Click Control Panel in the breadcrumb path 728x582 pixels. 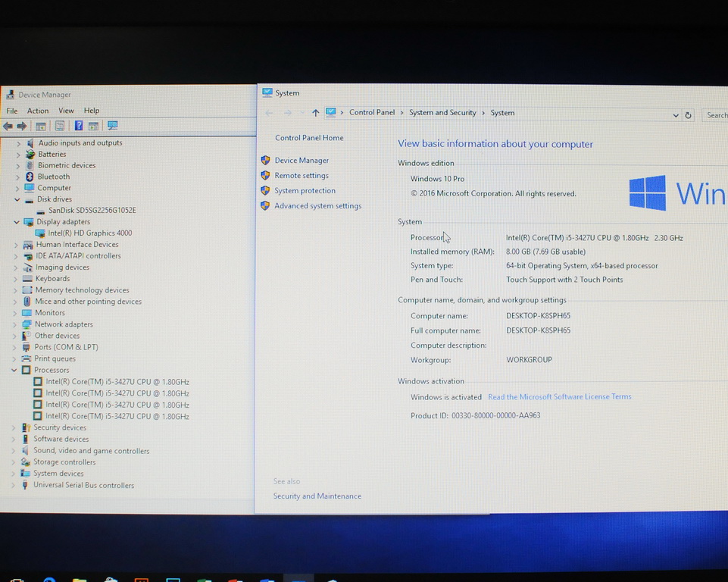coord(372,112)
